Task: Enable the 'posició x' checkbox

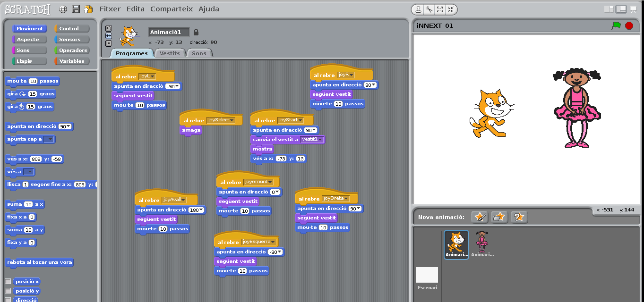Action: pyautogui.click(x=8, y=281)
